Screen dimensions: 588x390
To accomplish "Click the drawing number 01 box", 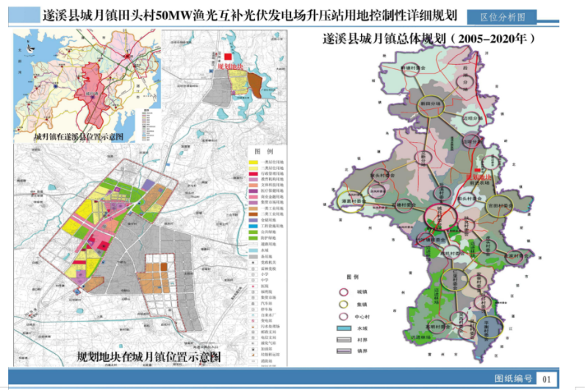I will pyautogui.click(x=547, y=377).
